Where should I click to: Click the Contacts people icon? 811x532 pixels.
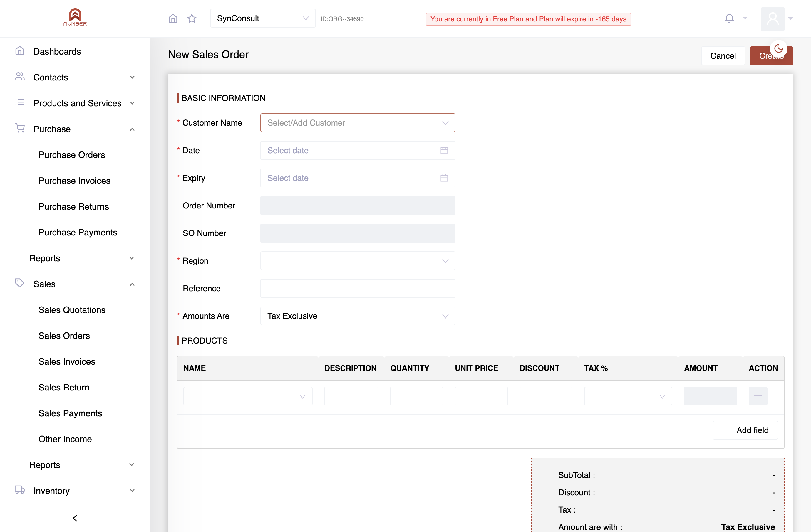[20, 77]
